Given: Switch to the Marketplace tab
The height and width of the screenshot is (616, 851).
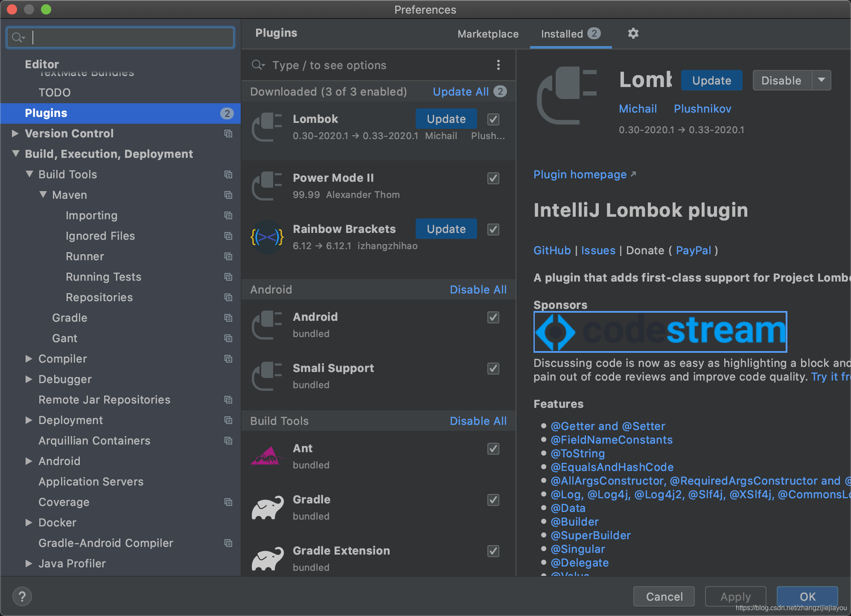Looking at the screenshot, I should click(488, 34).
